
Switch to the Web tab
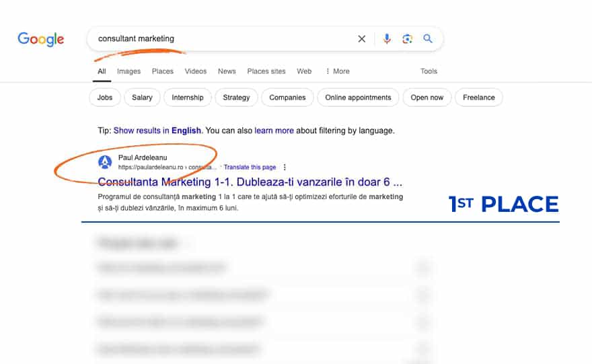[x=304, y=71]
